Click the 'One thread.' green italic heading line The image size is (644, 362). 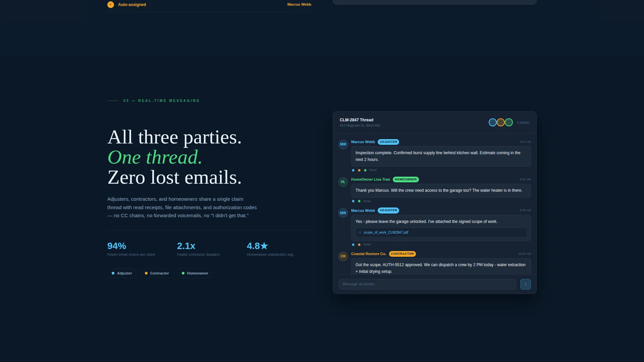coord(155,157)
